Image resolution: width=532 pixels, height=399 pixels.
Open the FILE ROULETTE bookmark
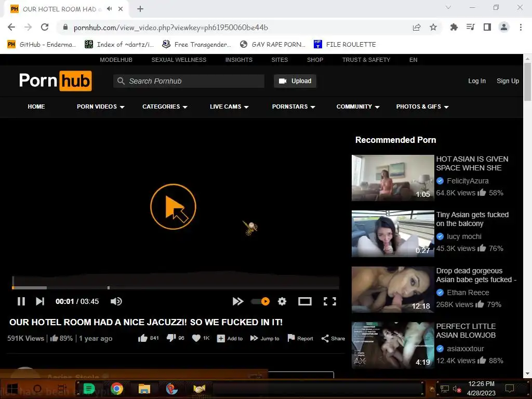[345, 45]
